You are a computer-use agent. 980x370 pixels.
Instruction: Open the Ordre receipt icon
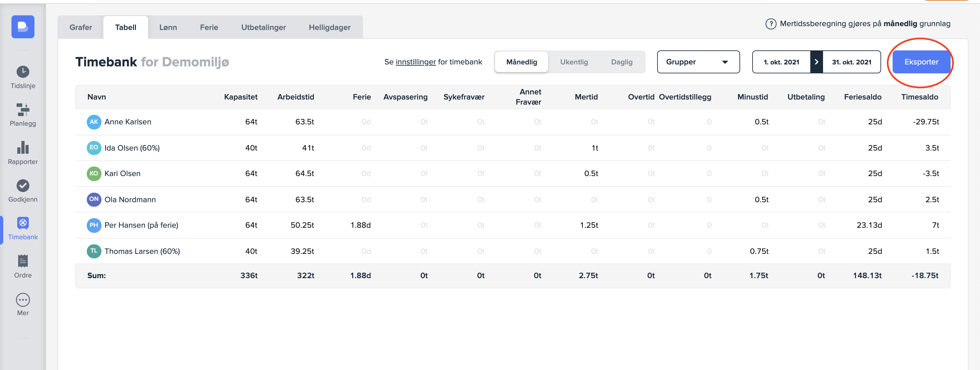23,261
